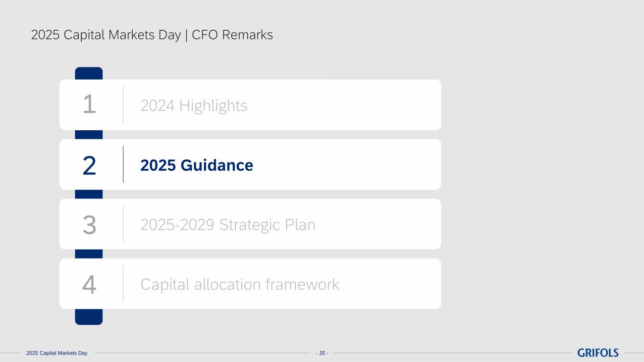The image size is (644, 362).
Task: Click the gray number 4 in the agenda
Action: pos(89,285)
